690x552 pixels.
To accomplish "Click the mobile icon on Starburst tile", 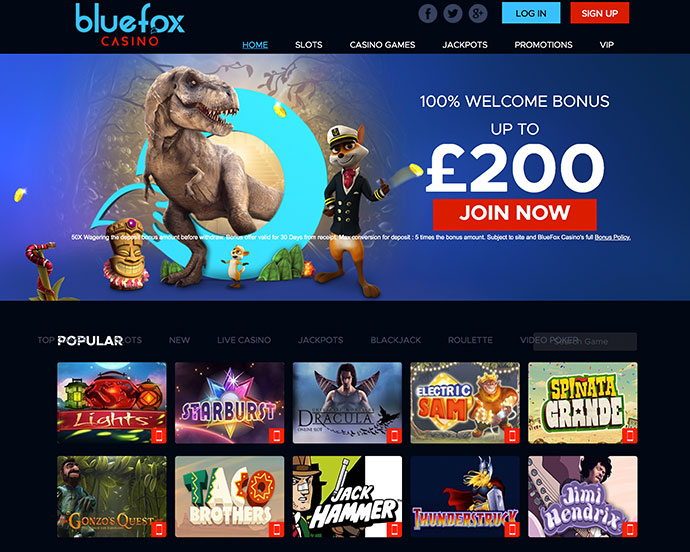I will 277,436.
